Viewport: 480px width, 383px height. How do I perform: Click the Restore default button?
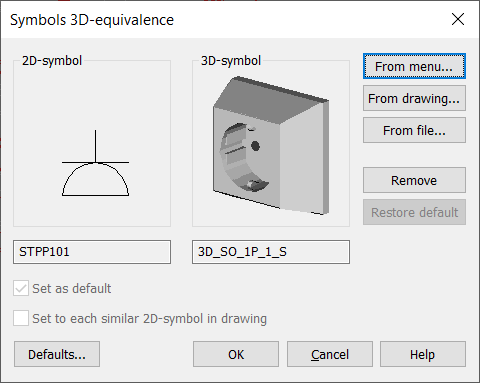tap(414, 212)
